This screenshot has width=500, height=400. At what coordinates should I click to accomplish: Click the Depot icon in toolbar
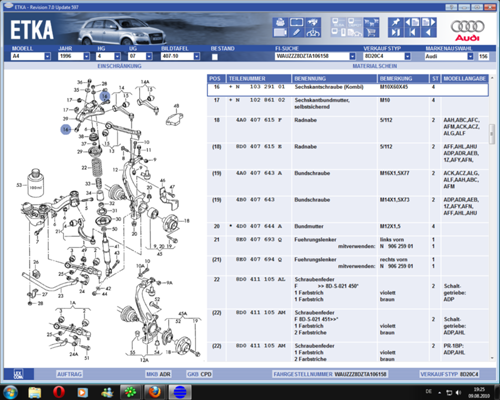pos(355,22)
